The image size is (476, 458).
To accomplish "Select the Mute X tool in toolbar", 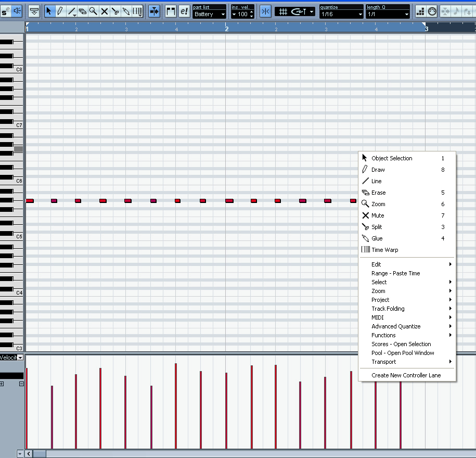I will pos(105,11).
